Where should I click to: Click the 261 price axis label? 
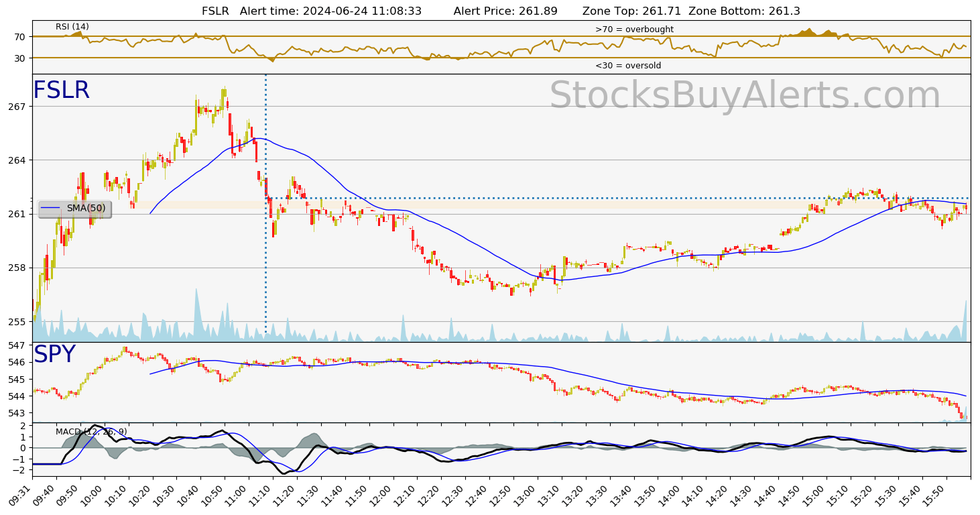pyautogui.click(x=17, y=214)
